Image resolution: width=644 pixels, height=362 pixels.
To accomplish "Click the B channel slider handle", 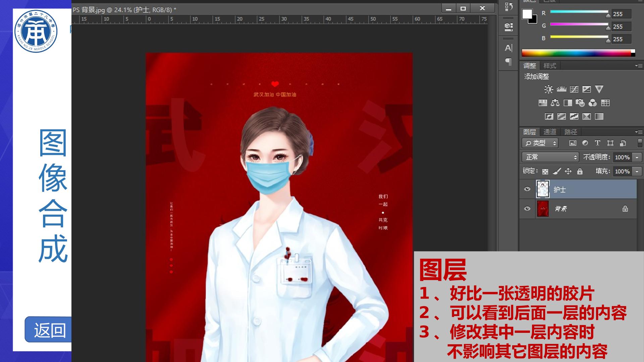I will tap(608, 41).
